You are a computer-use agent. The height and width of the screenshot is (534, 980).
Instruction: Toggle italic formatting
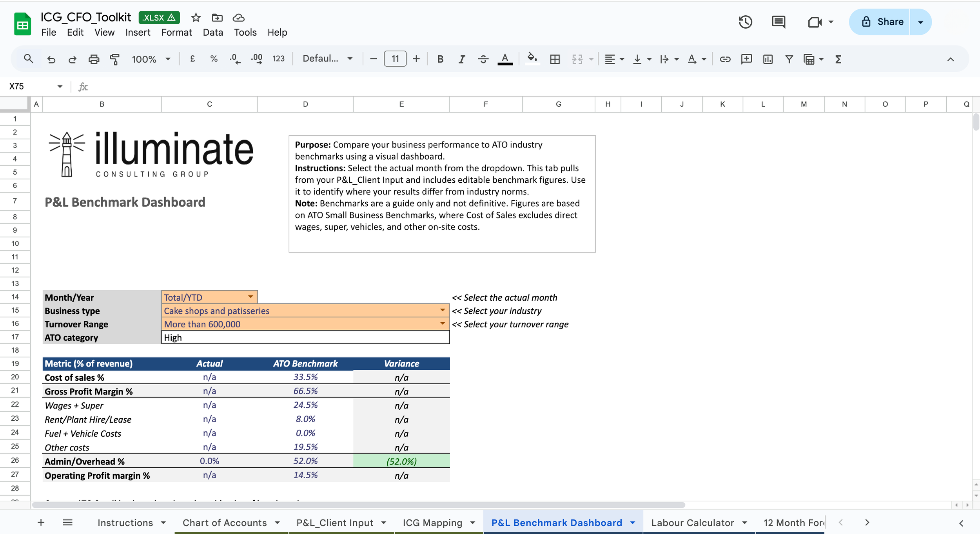461,59
